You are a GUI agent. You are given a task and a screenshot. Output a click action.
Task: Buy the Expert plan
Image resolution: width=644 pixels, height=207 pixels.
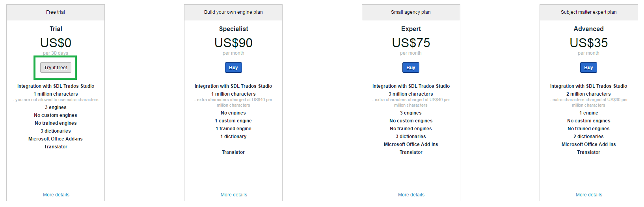tap(411, 68)
